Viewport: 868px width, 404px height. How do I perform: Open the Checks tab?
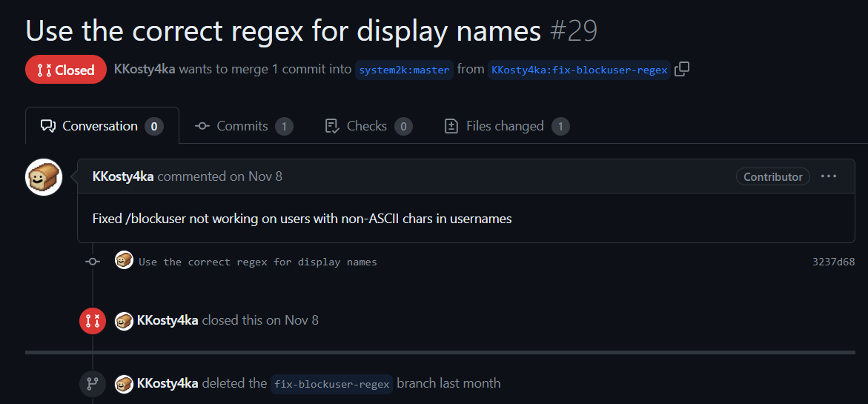368,126
